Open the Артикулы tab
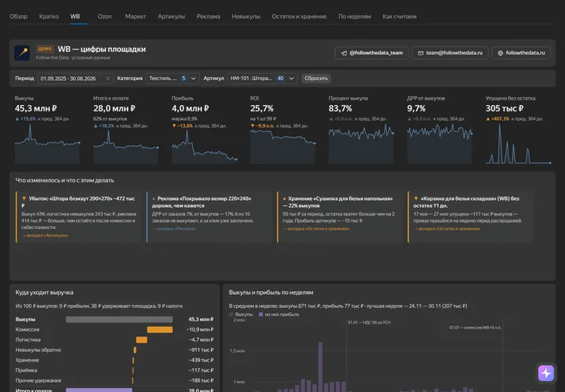Viewport: 565px width, 392px height. click(x=171, y=16)
